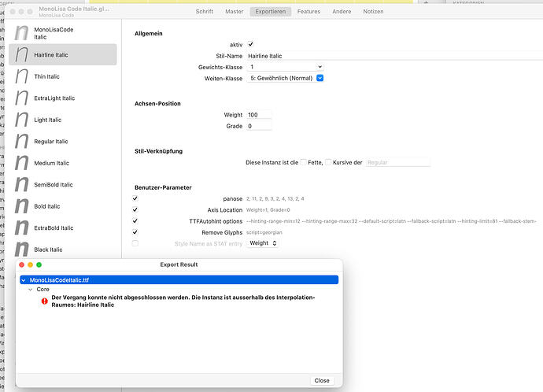
Task: Click the SemiBold Italic preview glyph icon
Action: coord(21,184)
